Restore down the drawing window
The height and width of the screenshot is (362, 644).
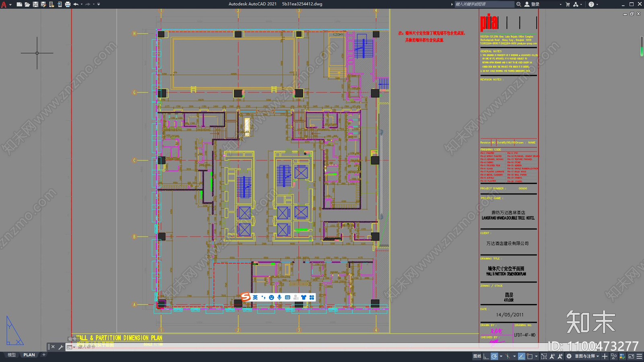(632, 14)
